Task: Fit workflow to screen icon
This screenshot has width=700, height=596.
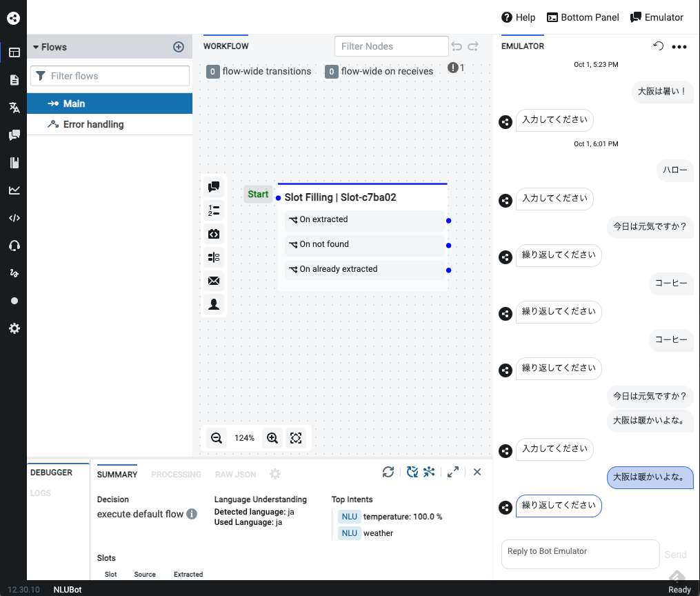Action: click(x=296, y=438)
